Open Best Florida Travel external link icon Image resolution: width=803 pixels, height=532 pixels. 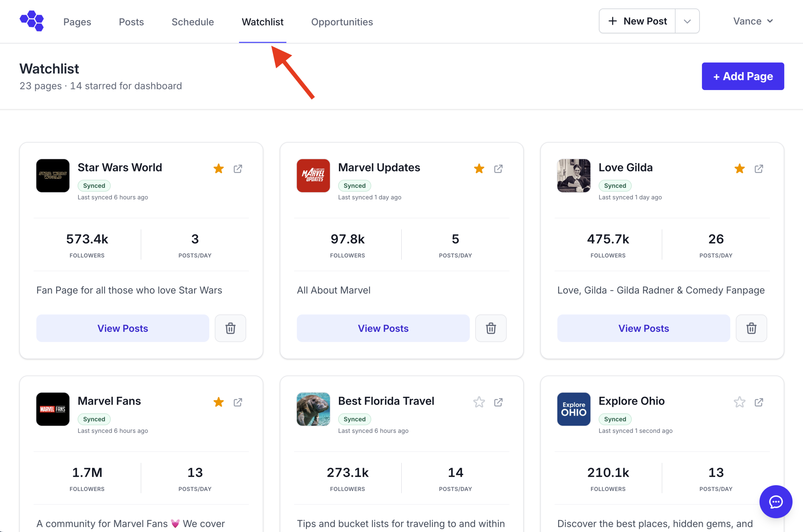[x=498, y=402]
